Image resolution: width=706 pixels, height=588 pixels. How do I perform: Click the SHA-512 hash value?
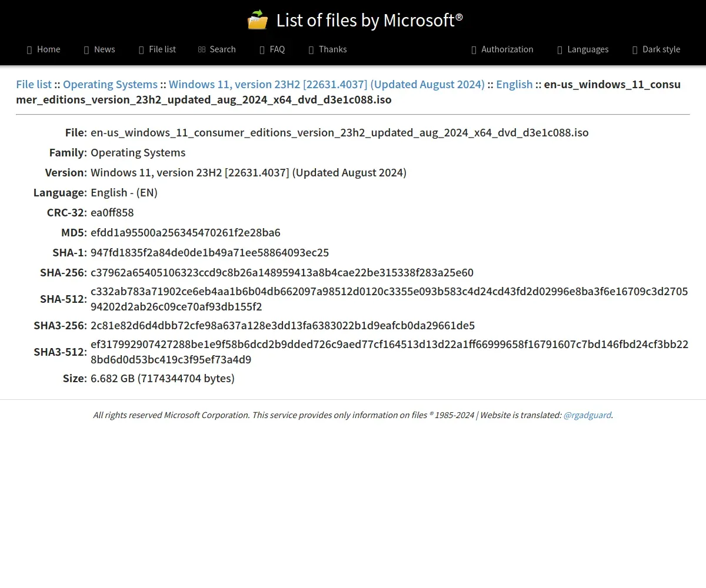(389, 299)
